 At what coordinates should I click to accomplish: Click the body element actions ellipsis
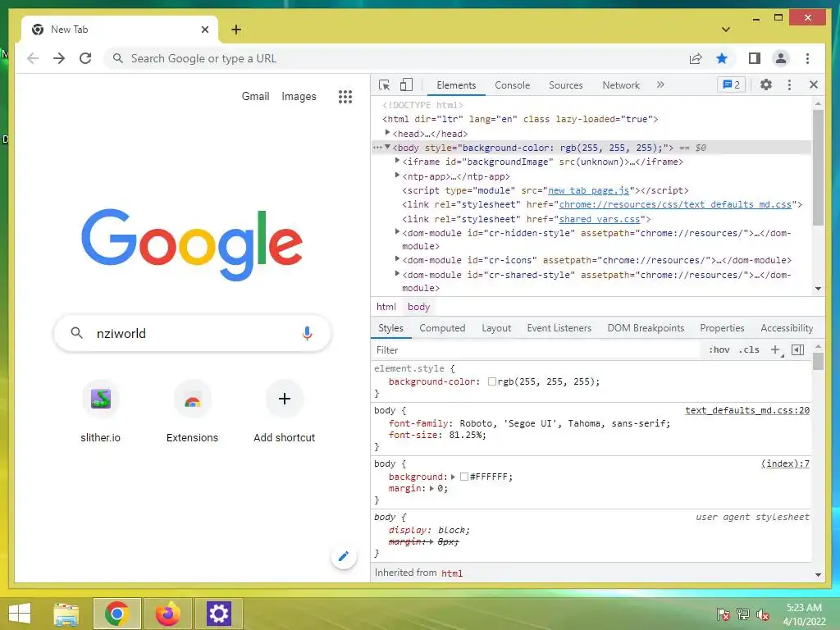[x=377, y=148]
